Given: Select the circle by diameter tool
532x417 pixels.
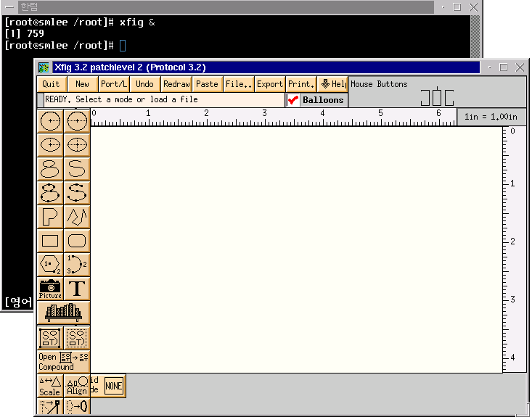Looking at the screenshot, I should [x=77, y=120].
